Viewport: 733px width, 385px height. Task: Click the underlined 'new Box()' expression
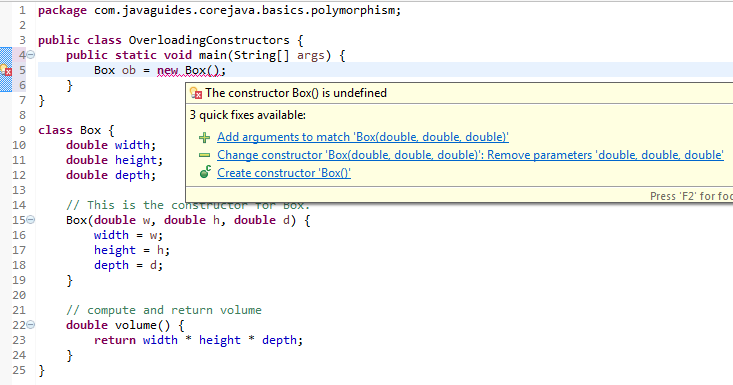coord(188,71)
